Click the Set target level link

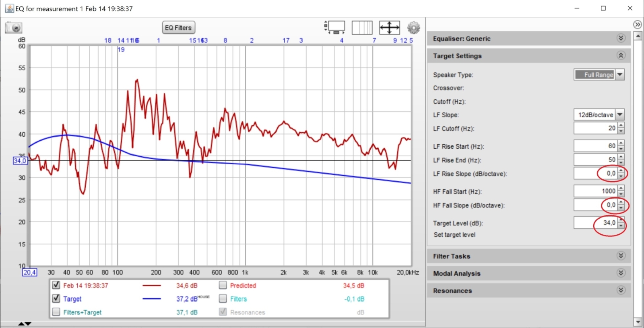pyautogui.click(x=454, y=235)
